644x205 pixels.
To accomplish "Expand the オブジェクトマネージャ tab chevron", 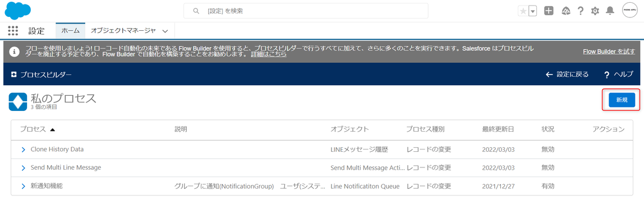I will coord(165,31).
